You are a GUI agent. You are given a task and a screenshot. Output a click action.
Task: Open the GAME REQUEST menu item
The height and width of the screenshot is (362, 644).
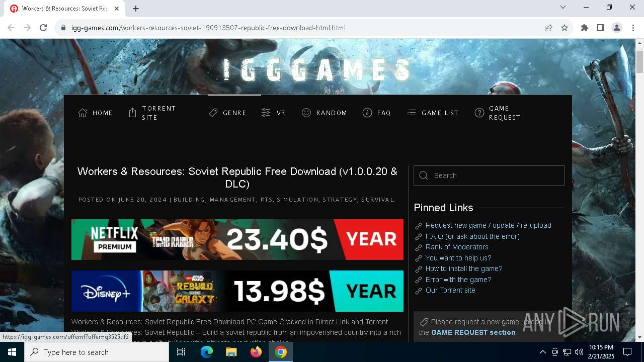coord(498,113)
